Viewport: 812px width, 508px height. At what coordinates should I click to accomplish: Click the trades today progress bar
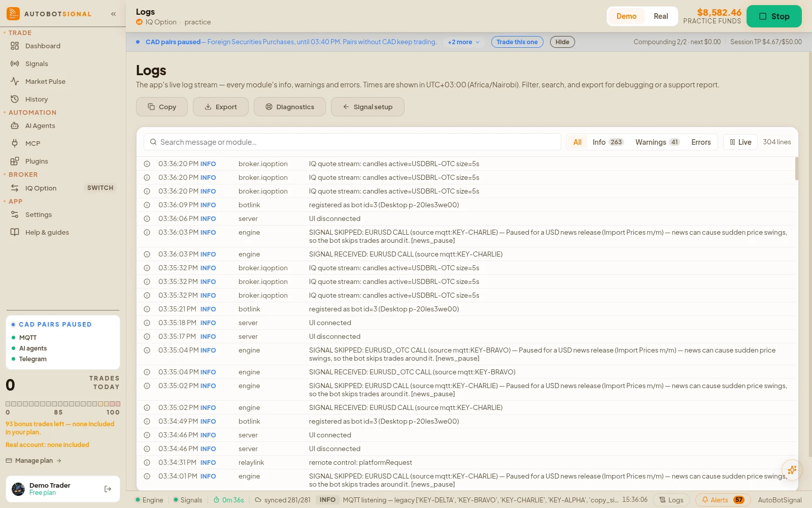(63, 404)
